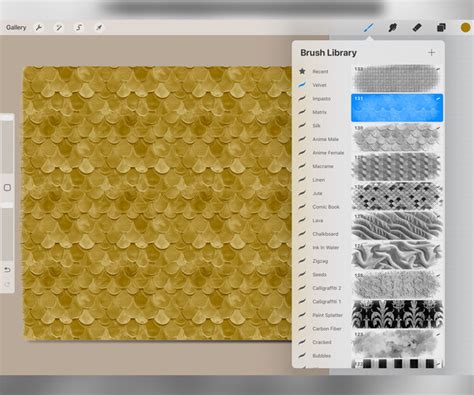Select the black striped brush at list bottom

point(397,363)
